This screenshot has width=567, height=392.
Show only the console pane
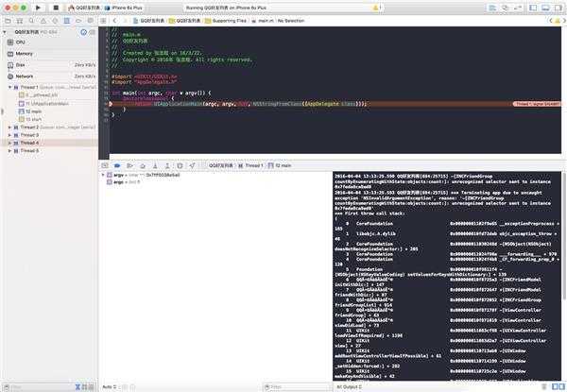[x=561, y=387]
